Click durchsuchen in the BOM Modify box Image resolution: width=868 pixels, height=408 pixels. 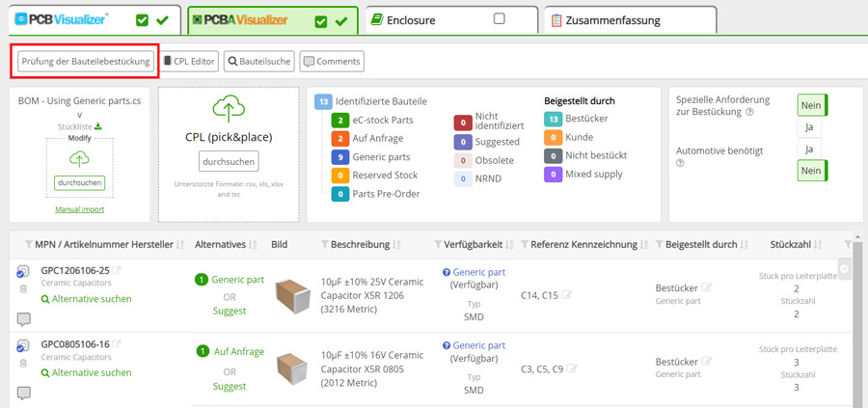point(80,182)
